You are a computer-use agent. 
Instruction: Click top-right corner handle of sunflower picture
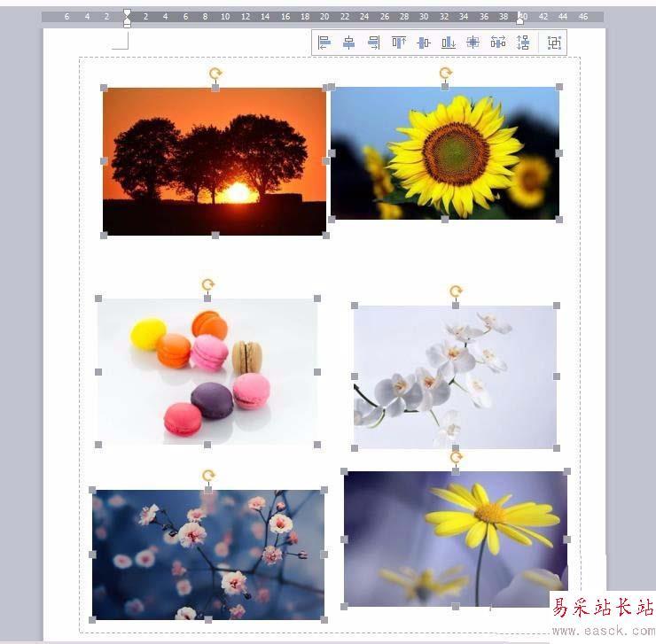click(559, 87)
